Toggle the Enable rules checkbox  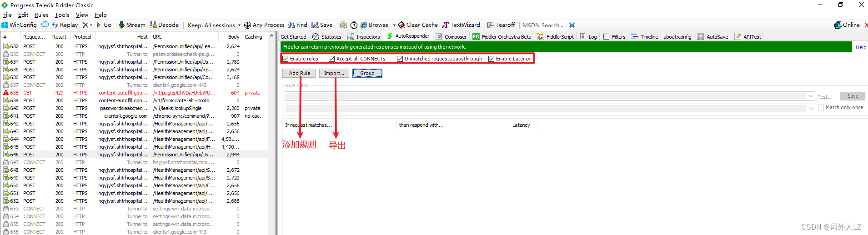pyautogui.click(x=286, y=59)
